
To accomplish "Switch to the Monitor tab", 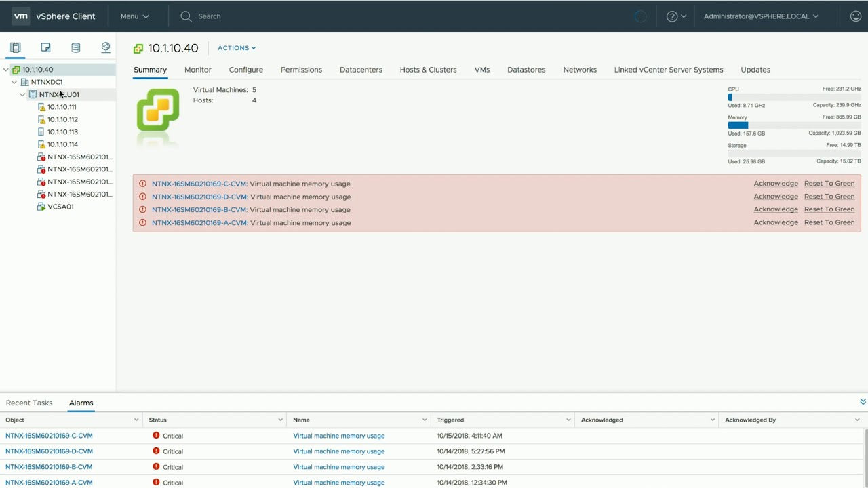I will pyautogui.click(x=198, y=70).
